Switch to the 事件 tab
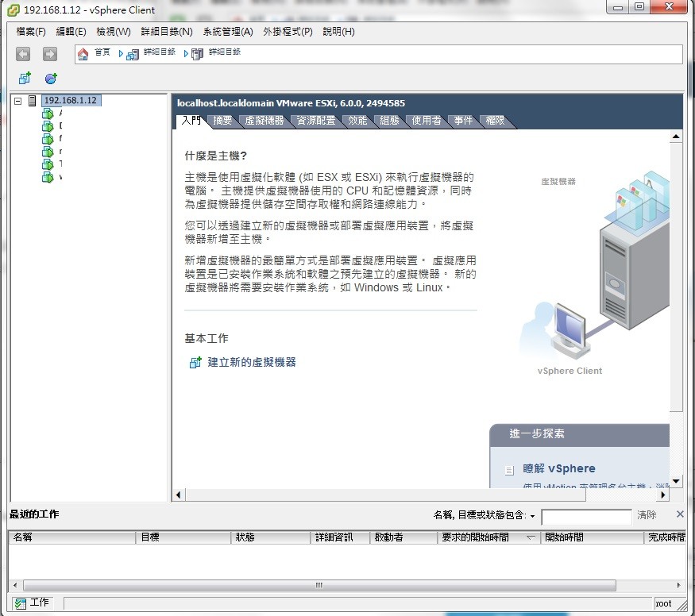This screenshot has width=695, height=616. pyautogui.click(x=463, y=121)
